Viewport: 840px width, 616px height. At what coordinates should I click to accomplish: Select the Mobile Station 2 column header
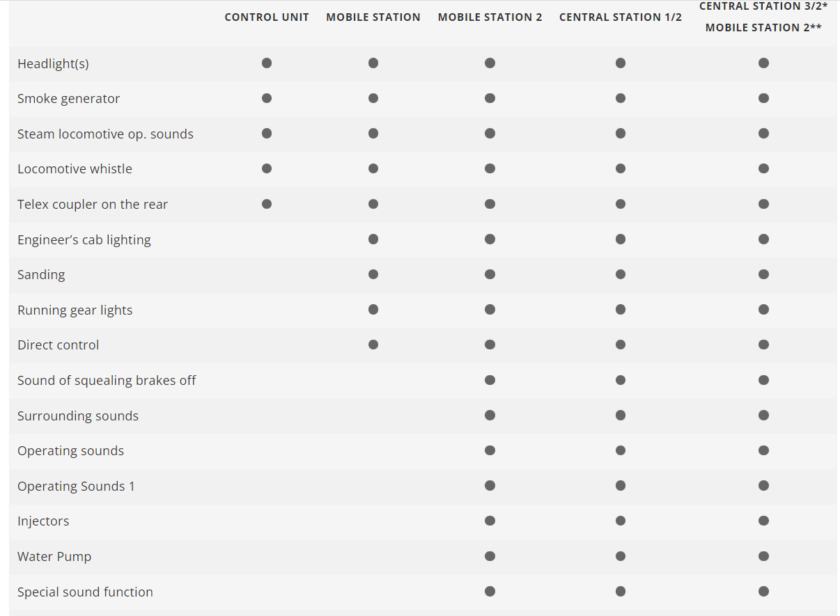point(490,17)
